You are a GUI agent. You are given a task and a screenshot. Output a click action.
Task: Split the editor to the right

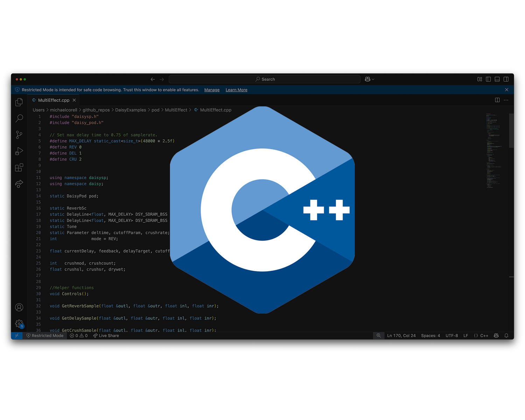[497, 100]
